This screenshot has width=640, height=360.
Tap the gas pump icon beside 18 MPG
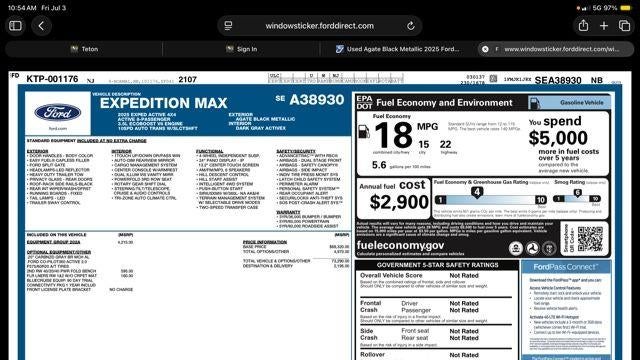(363, 132)
